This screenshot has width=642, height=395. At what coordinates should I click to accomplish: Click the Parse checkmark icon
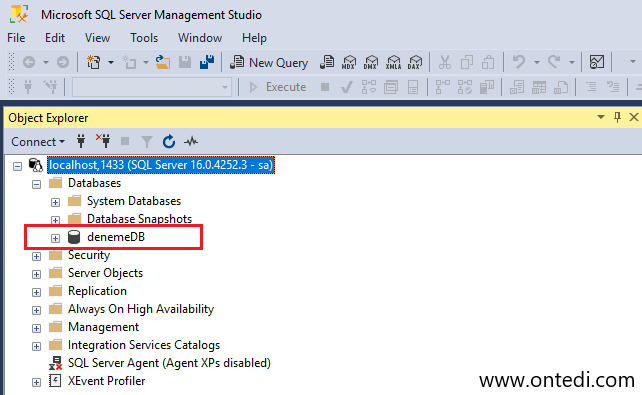[347, 87]
